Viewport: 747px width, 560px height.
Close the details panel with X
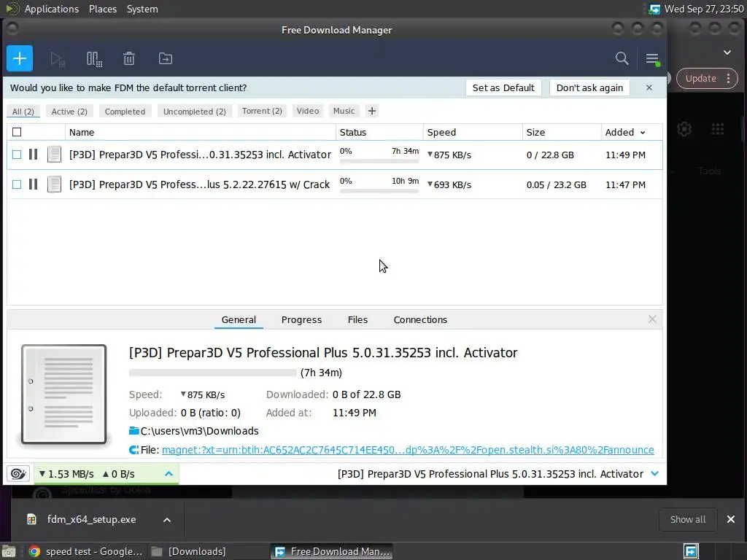coord(652,319)
